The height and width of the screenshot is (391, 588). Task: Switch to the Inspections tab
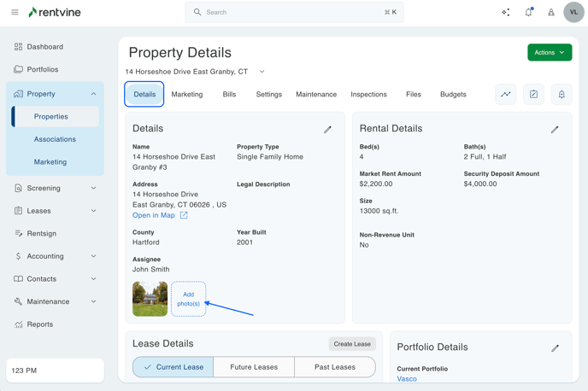368,95
